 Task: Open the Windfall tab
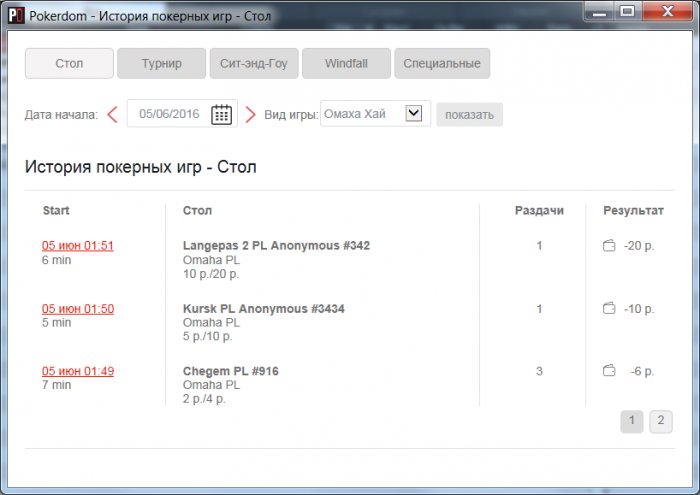[x=346, y=63]
